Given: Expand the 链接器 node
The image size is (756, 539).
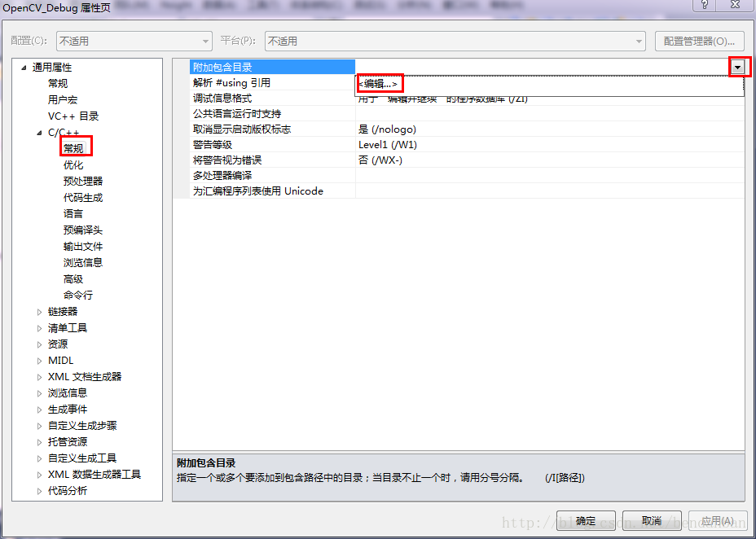Looking at the screenshot, I should point(40,312).
